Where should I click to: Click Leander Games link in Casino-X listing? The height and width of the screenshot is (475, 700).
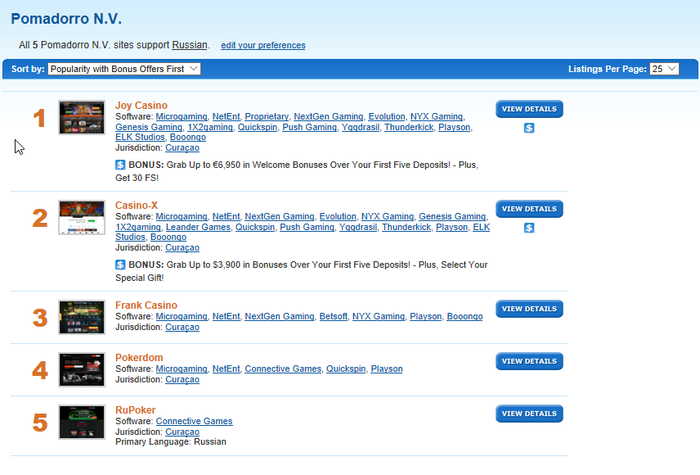[x=198, y=227]
